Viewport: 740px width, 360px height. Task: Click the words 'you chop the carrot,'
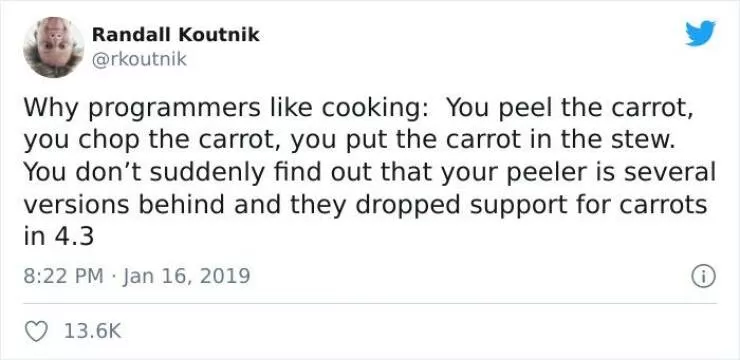(x=153, y=141)
